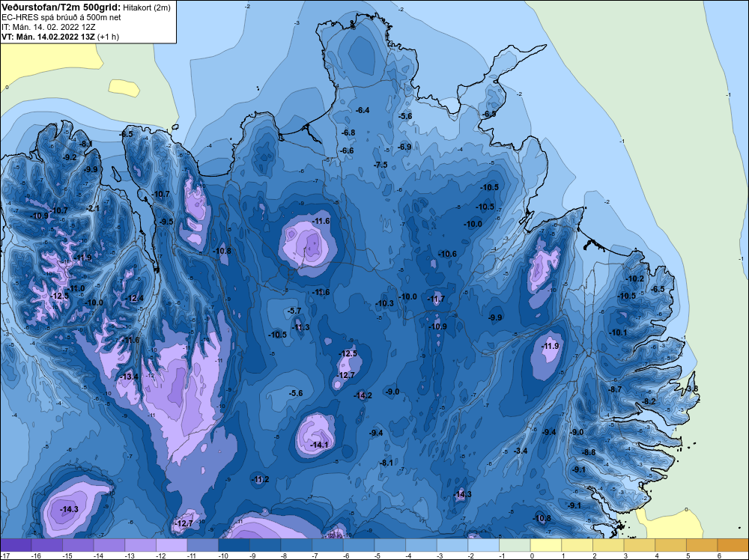Select the legend swatch between 3 and 4
The image size is (749, 560).
(640, 545)
